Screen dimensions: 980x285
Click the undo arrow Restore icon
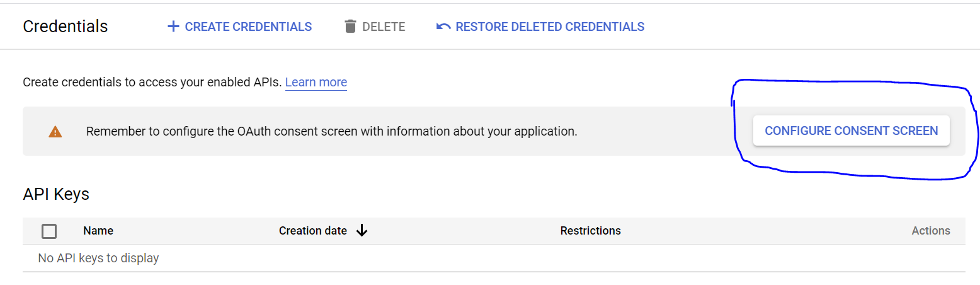point(443,26)
